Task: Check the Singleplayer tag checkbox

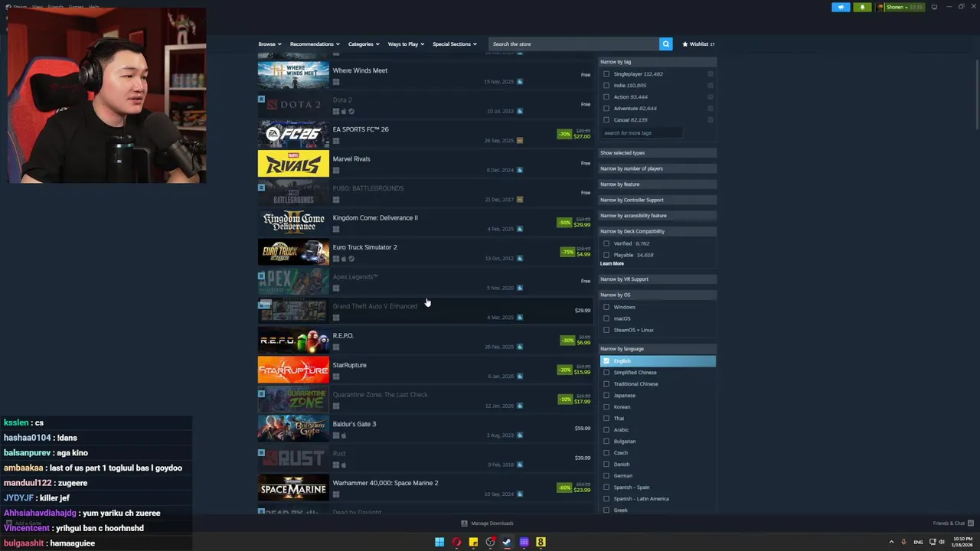Action: click(606, 74)
